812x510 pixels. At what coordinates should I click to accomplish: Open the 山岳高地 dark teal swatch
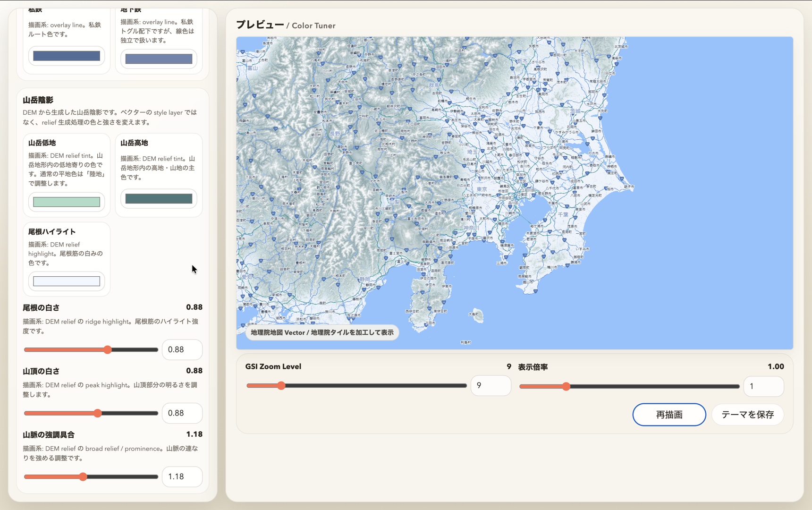[x=159, y=199]
